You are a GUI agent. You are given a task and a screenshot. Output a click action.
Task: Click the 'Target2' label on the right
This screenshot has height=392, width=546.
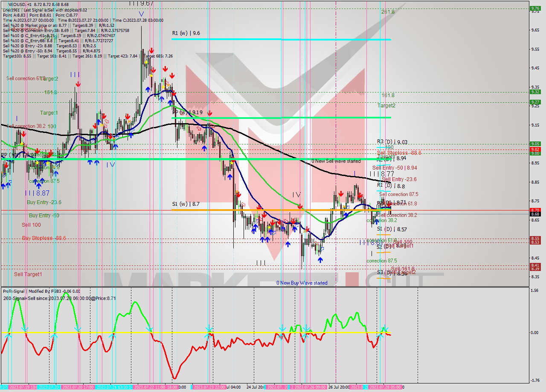(386, 106)
